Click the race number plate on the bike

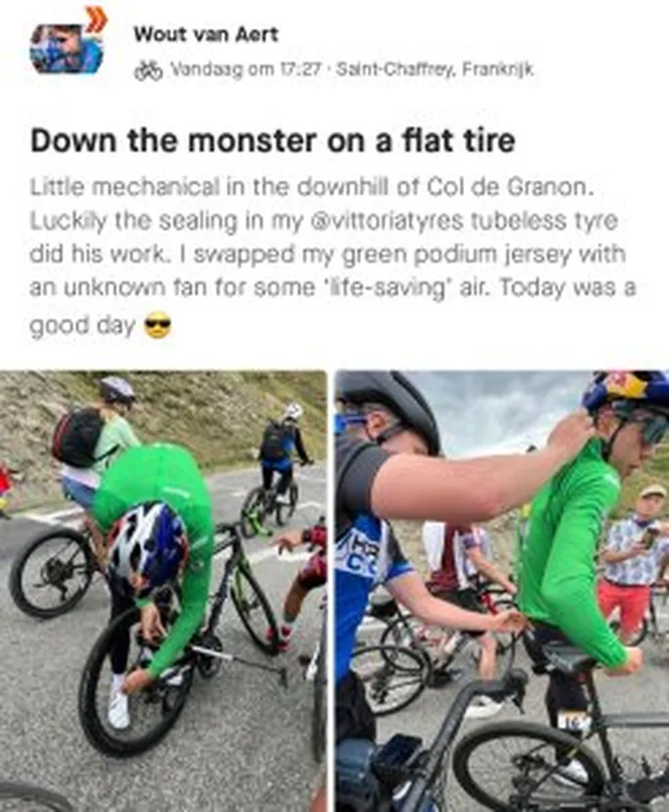(x=573, y=721)
